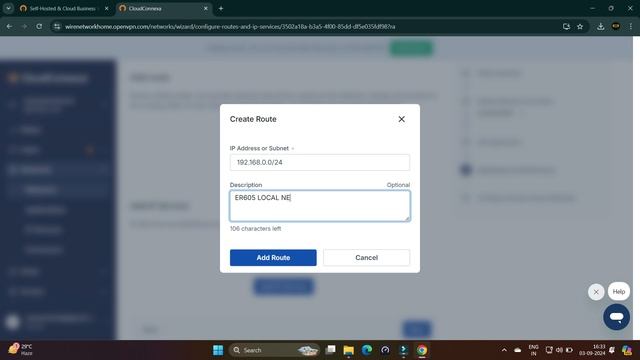Open the notification bell in the tray
Viewport: 640px width, 360px height.
point(612,350)
